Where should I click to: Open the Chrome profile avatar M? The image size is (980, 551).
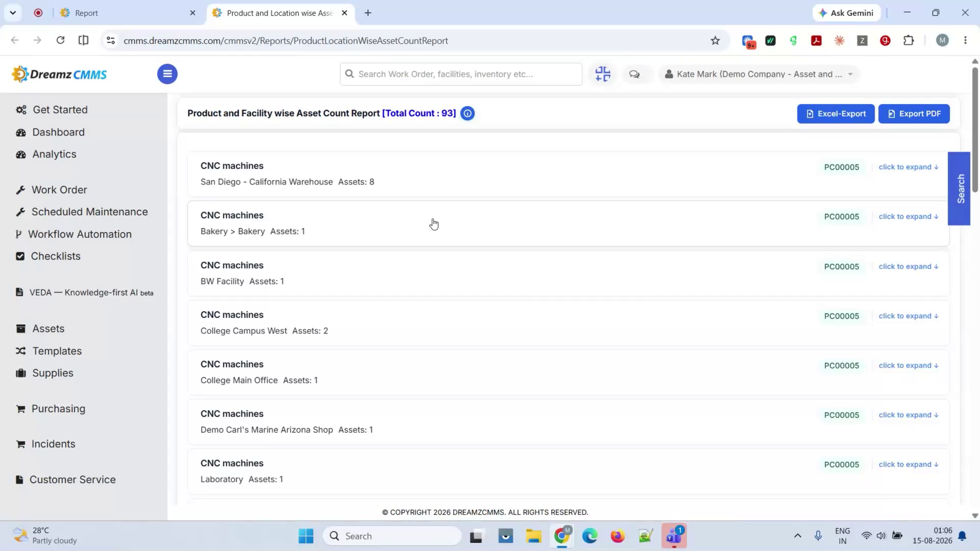pos(942,40)
